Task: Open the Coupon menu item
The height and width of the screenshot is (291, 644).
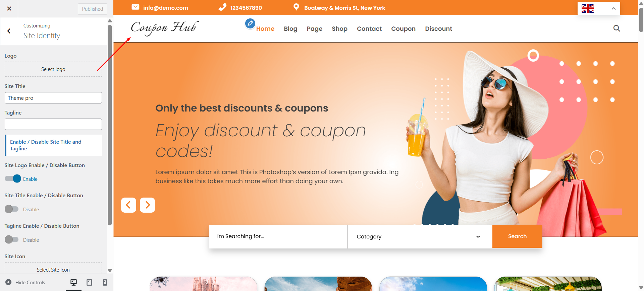Action: (403, 29)
